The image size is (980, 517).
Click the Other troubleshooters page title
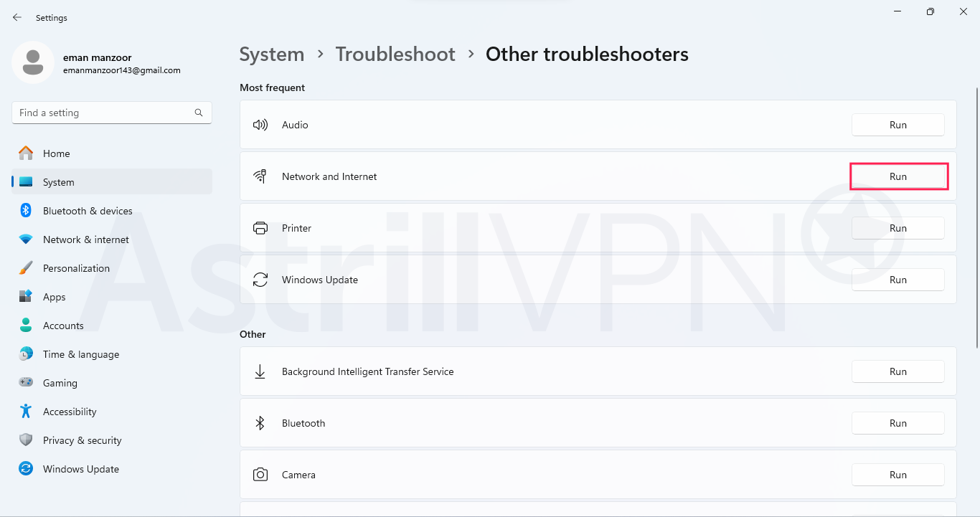(587, 54)
